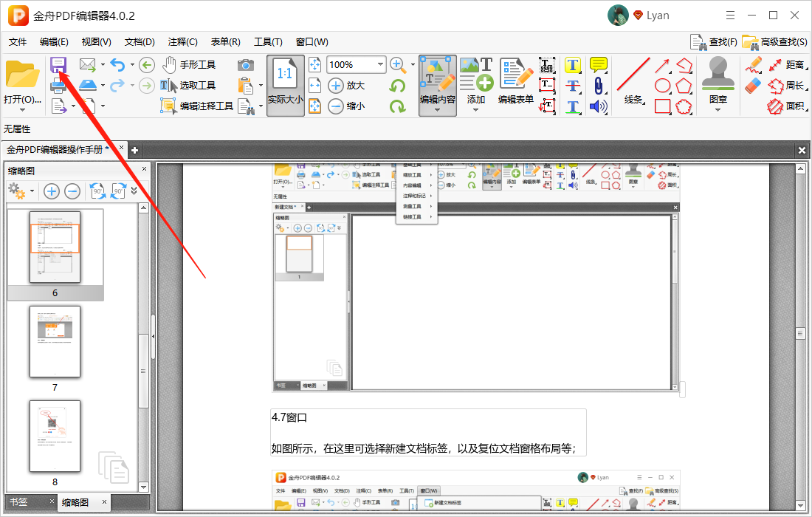Select the yellow Highlight text tool

[572, 65]
